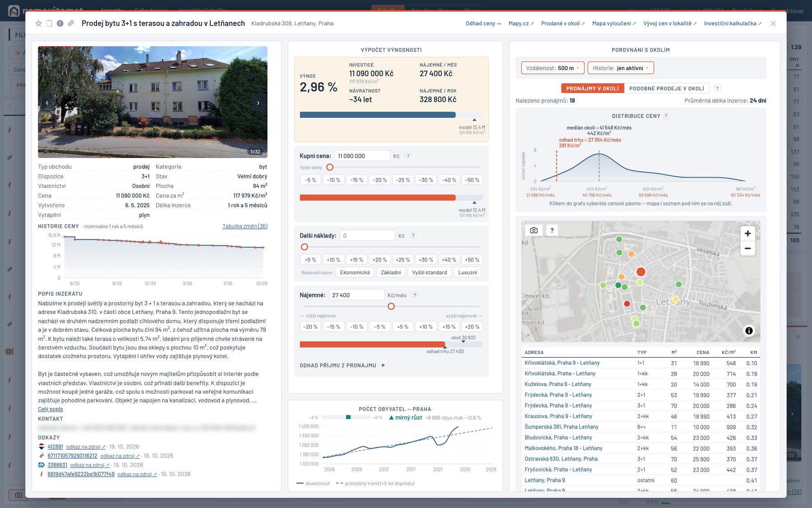Viewport: 812px width, 508px height.
Task: Click large red property marker on map
Action: pyautogui.click(x=641, y=272)
